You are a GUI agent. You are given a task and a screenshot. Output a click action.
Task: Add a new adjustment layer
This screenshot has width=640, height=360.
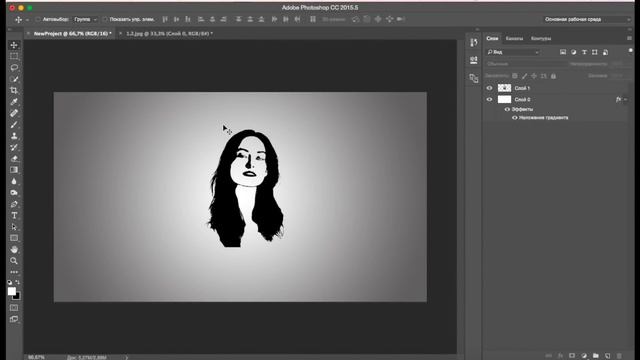pyautogui.click(x=584, y=356)
